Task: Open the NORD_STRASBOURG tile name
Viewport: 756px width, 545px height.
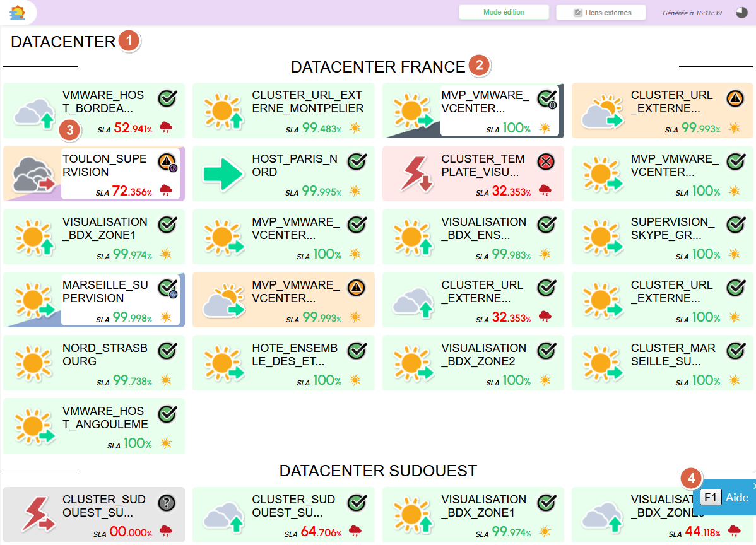Action: (105, 355)
